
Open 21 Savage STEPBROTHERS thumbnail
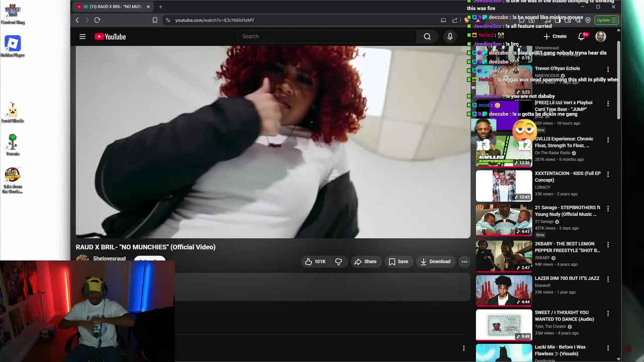tap(504, 220)
